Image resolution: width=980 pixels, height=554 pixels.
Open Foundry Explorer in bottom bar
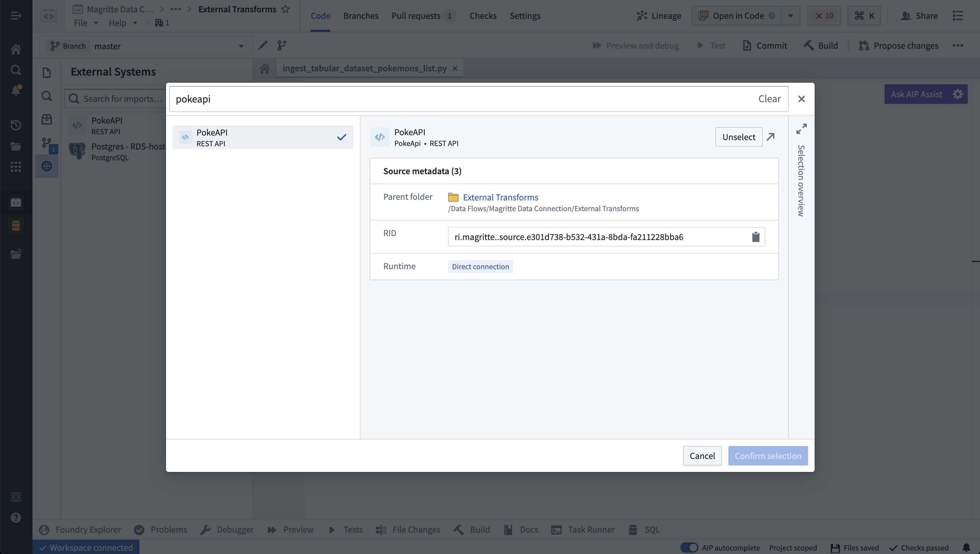point(80,530)
